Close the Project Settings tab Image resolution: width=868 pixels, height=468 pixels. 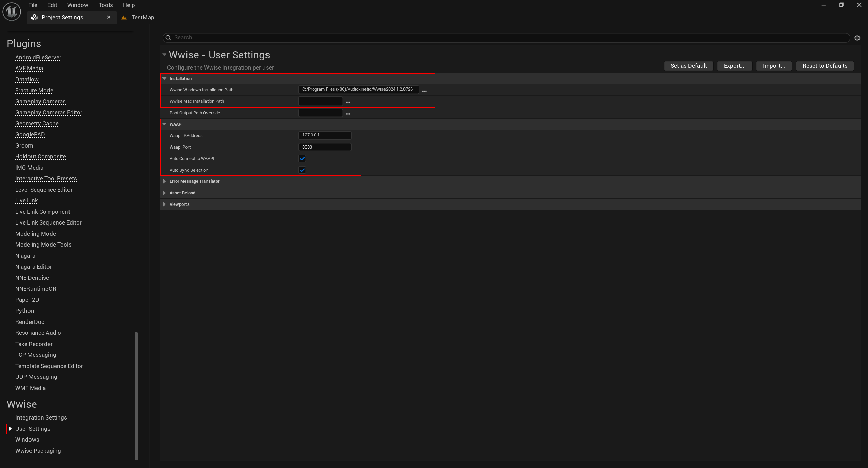click(x=109, y=17)
